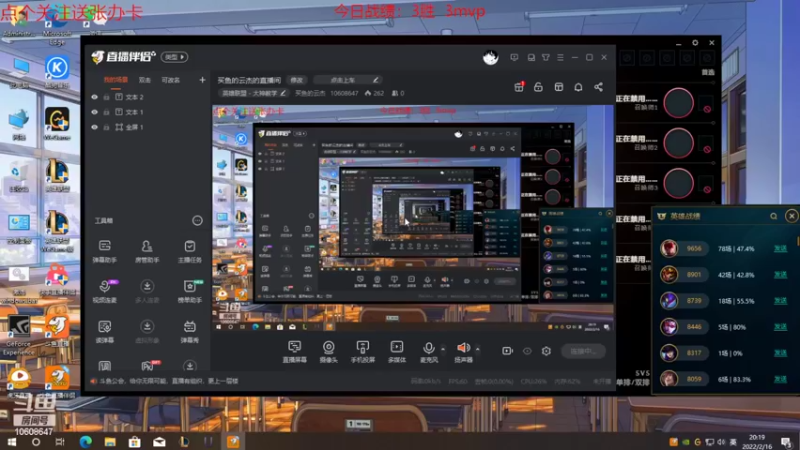This screenshot has width=800, height=450.
Task: Select the 文本 2 source row
Action: [147, 97]
